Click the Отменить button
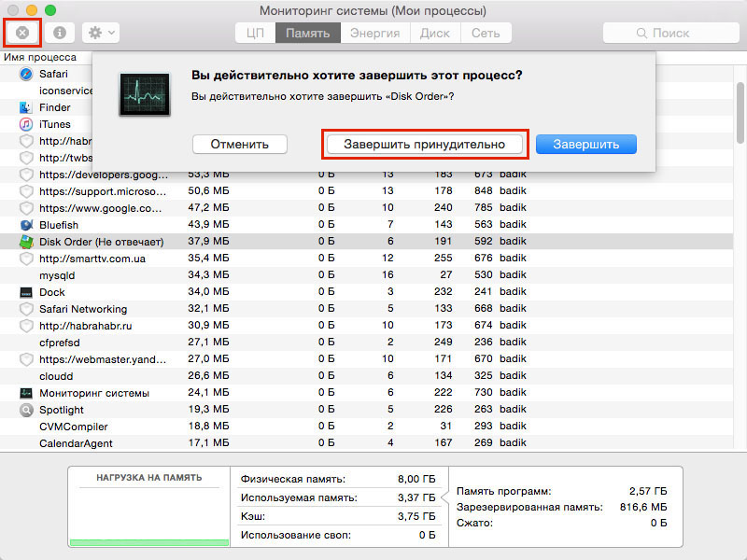Screen dimensions: 747x560 240,145
